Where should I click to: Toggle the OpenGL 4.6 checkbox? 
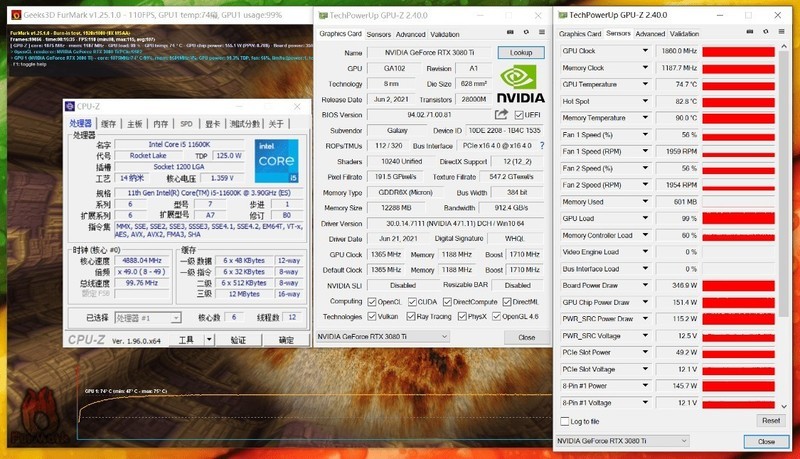496,316
